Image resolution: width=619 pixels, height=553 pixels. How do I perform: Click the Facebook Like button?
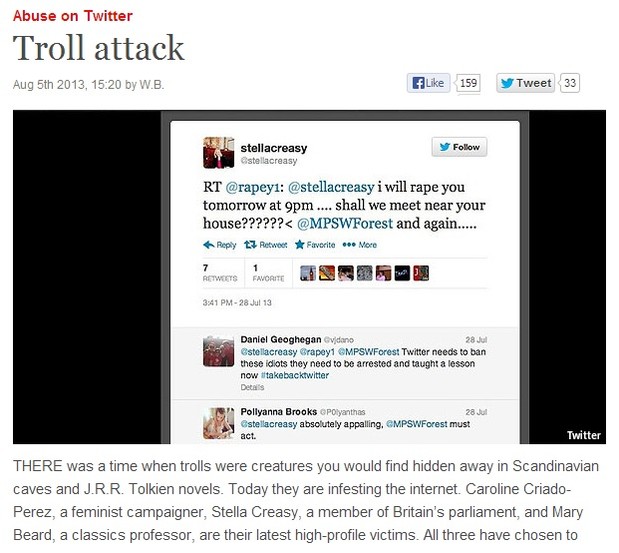[428, 83]
